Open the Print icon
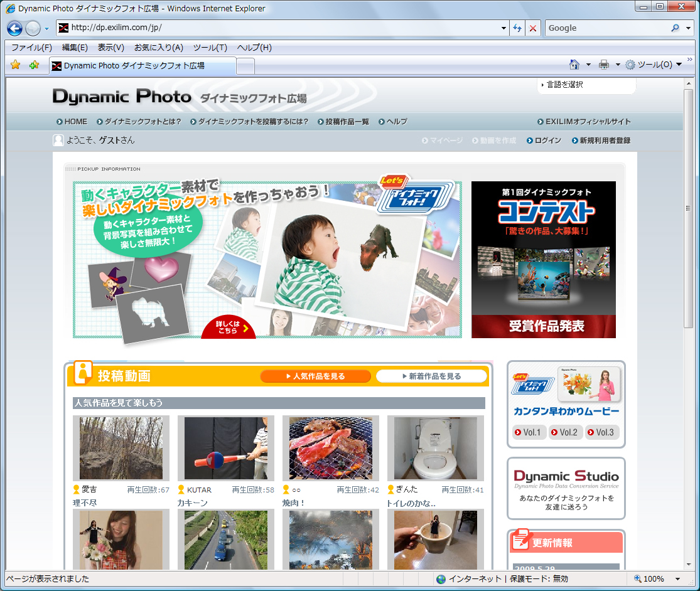The height and width of the screenshot is (591, 700). (602, 65)
